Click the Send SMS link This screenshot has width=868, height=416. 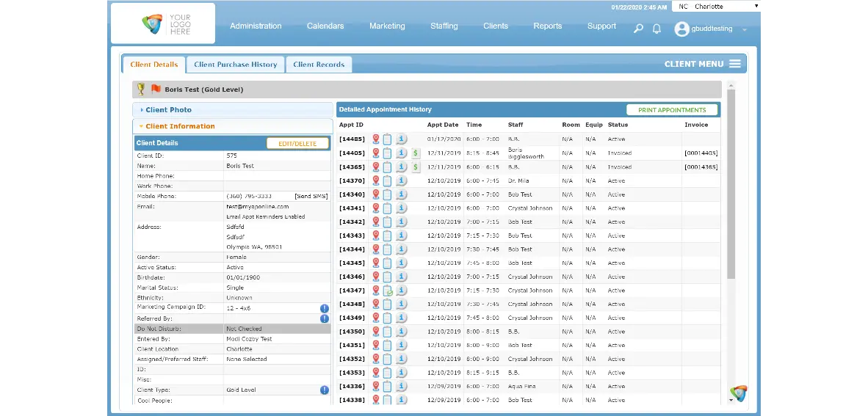(x=311, y=197)
